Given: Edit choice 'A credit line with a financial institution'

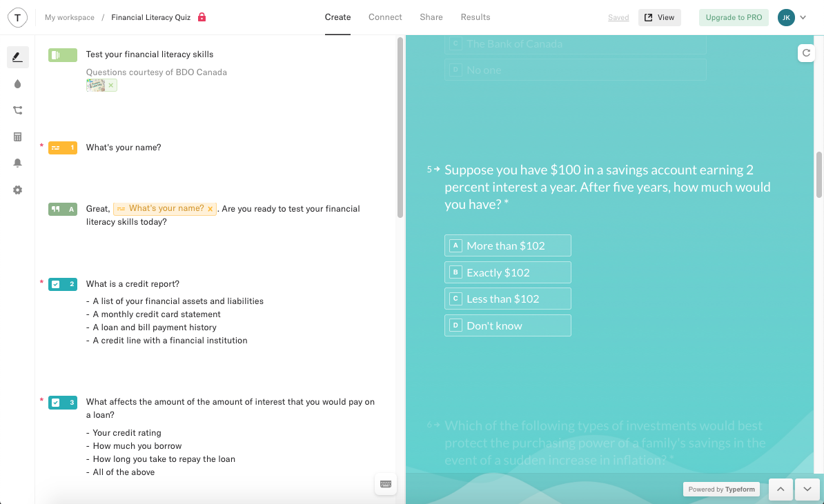Looking at the screenshot, I should pos(170,341).
